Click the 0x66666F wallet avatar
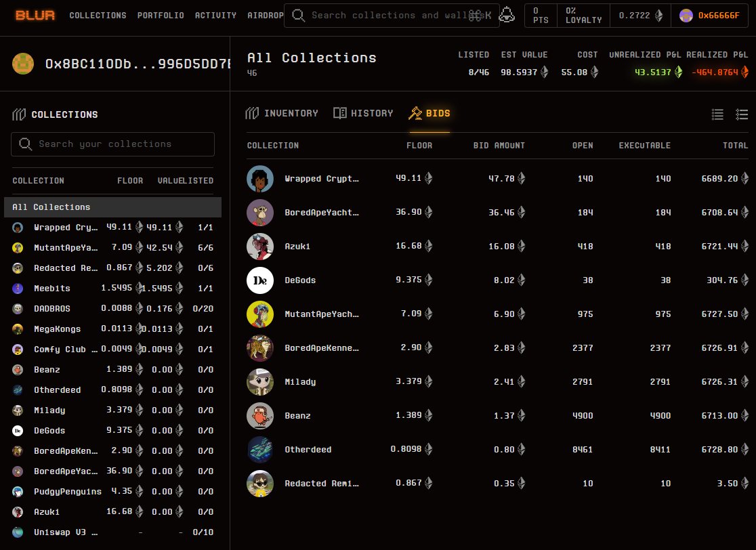The image size is (756, 550). click(x=686, y=16)
